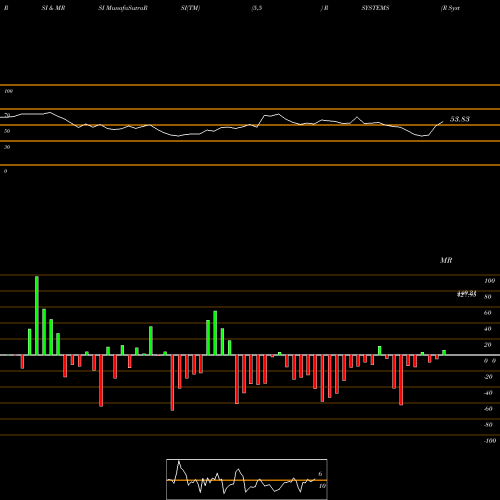Image resolution: width=500 pixels, height=500 pixels.
Task: Click the MR axis label -100
Action: 490,441
